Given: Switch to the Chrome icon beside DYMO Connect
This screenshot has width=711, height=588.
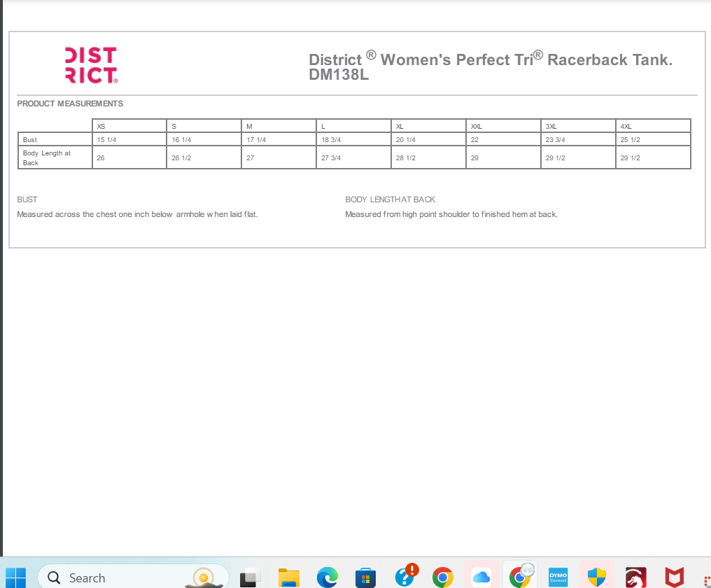Looking at the screenshot, I should (x=519, y=576).
